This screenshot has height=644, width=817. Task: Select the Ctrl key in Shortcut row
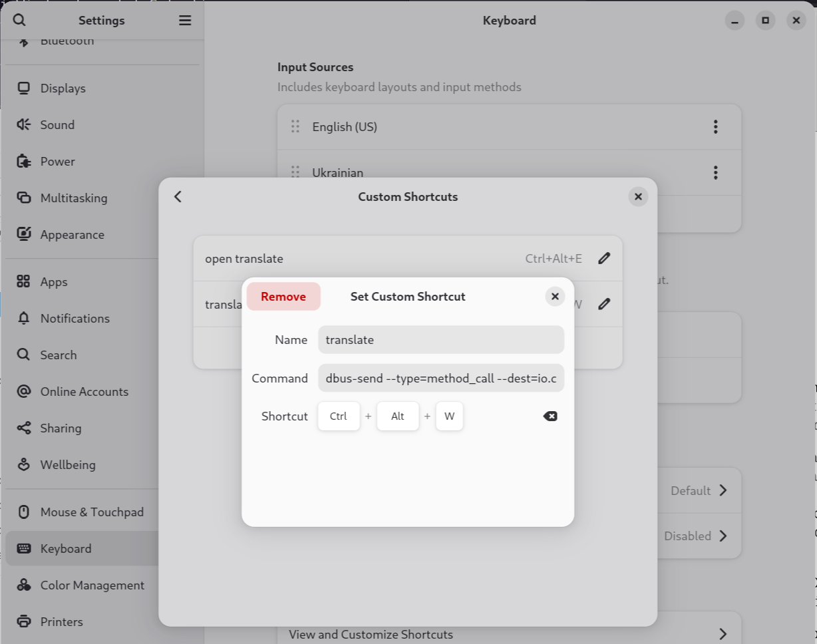tap(339, 416)
